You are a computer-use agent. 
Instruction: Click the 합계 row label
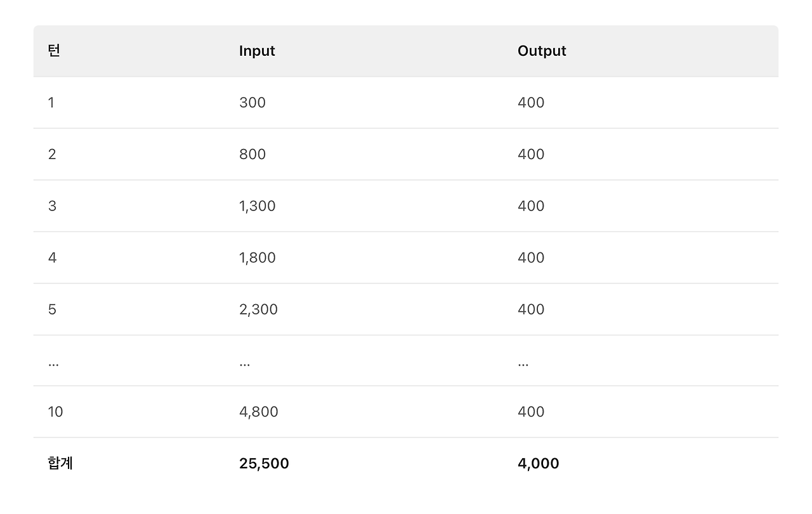pyautogui.click(x=60, y=463)
